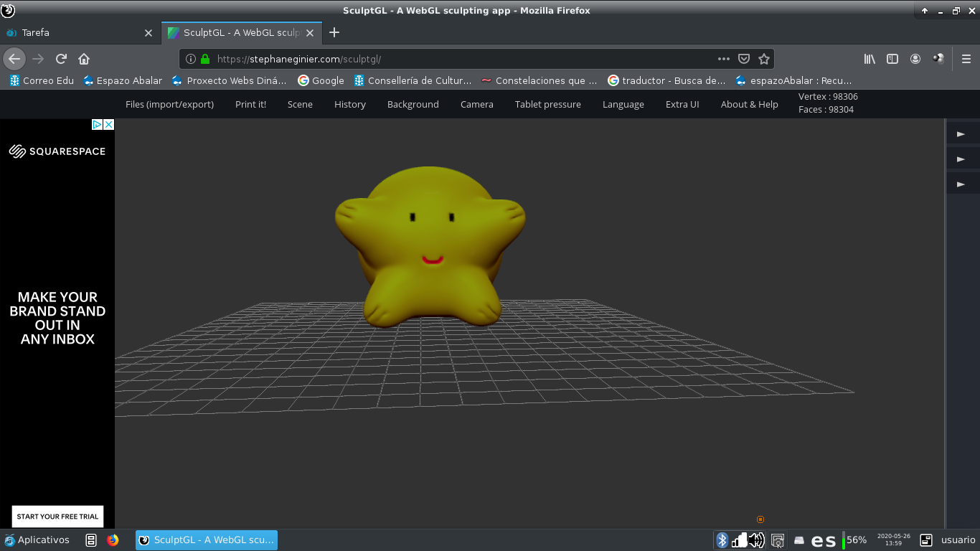Click the Vertex : 98306 counter
Image resolution: width=980 pixels, height=551 pixels.
tap(828, 97)
